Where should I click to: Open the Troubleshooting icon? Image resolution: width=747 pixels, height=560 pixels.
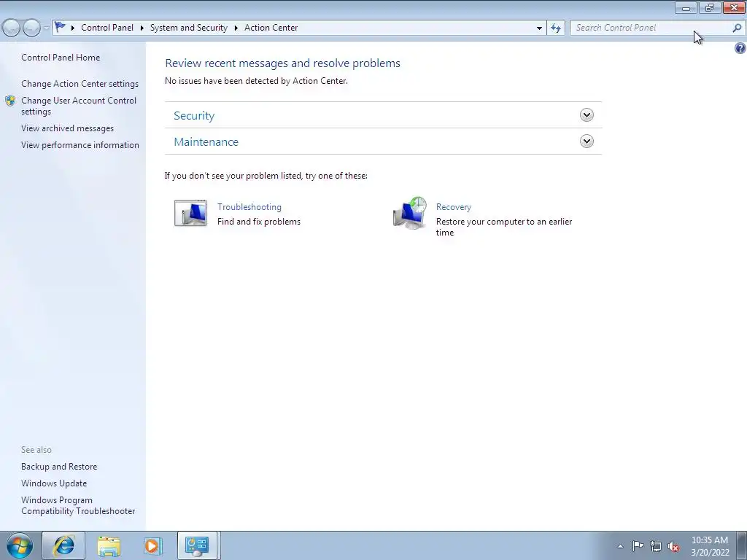pos(190,213)
